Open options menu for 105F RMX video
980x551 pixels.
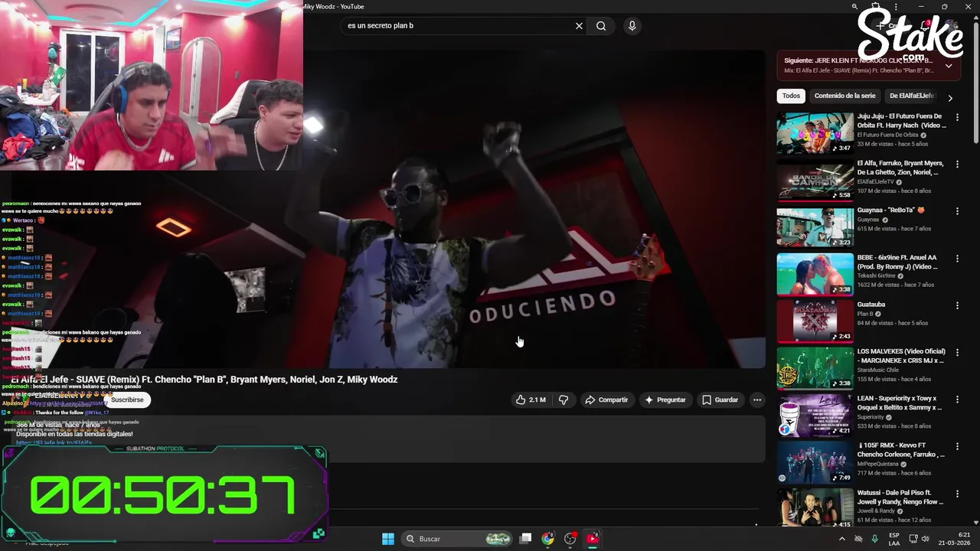pos(957,446)
